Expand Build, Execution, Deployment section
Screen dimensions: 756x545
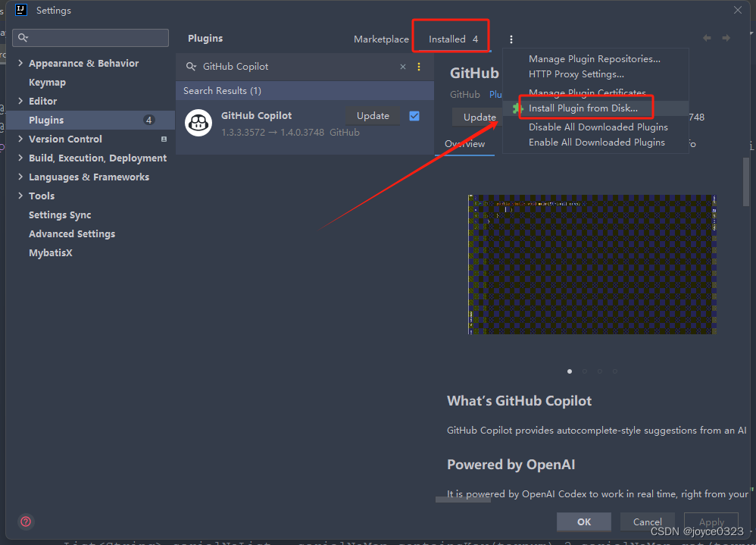20,158
